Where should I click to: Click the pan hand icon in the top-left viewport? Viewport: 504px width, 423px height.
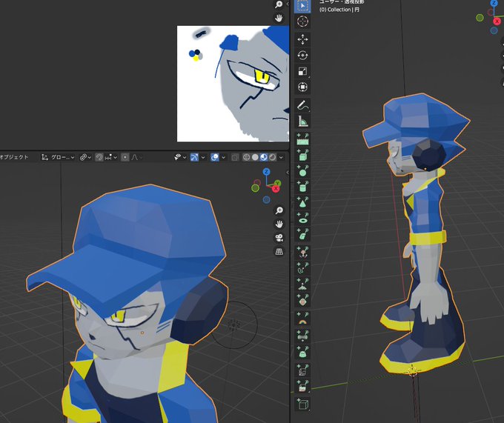[x=279, y=18]
